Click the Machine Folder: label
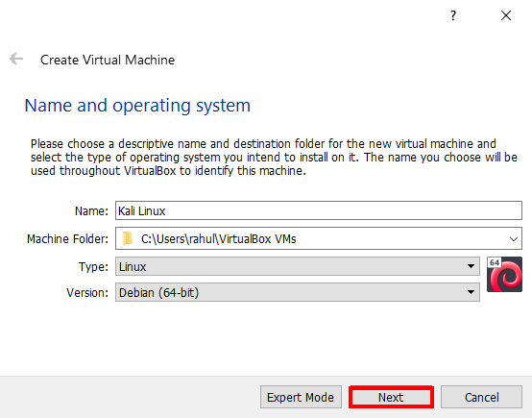 tap(67, 239)
